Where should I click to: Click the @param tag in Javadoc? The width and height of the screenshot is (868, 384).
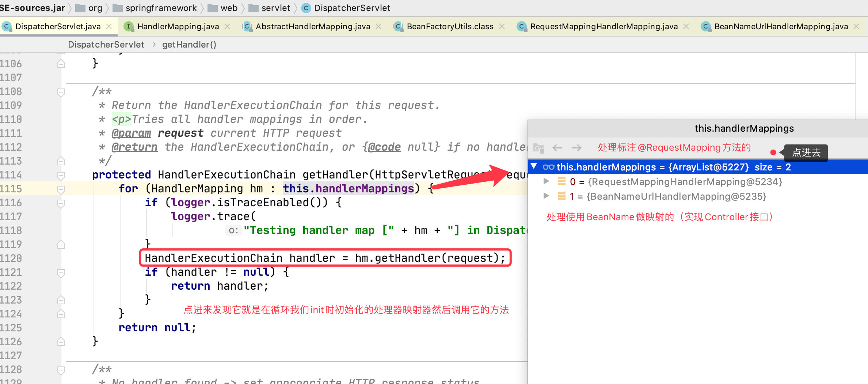(x=131, y=133)
